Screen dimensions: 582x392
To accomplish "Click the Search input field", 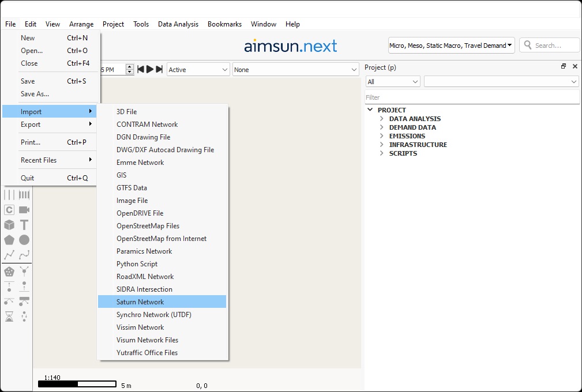I will (549, 45).
